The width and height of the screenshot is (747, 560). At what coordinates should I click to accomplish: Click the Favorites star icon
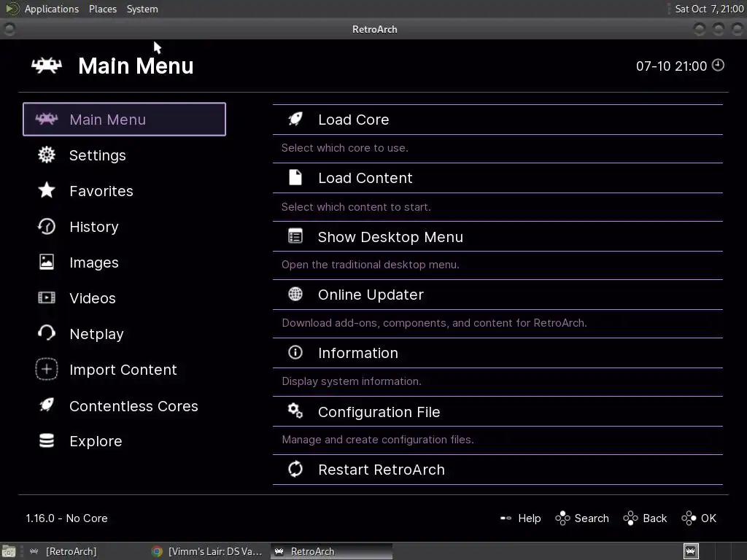[47, 190]
